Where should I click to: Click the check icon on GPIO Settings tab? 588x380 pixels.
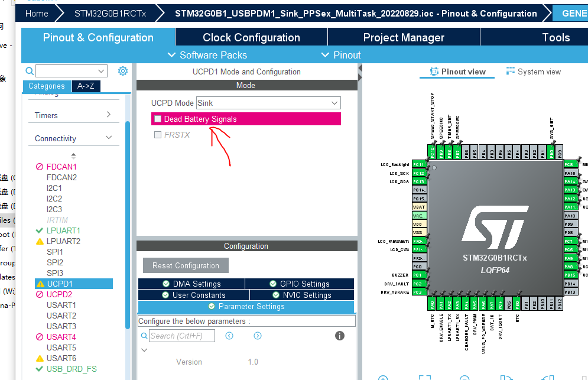273,284
